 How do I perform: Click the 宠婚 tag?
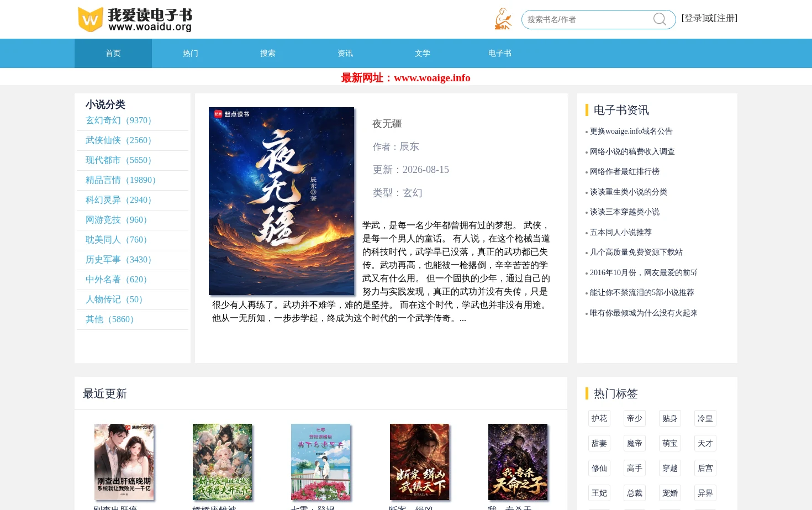670,493
